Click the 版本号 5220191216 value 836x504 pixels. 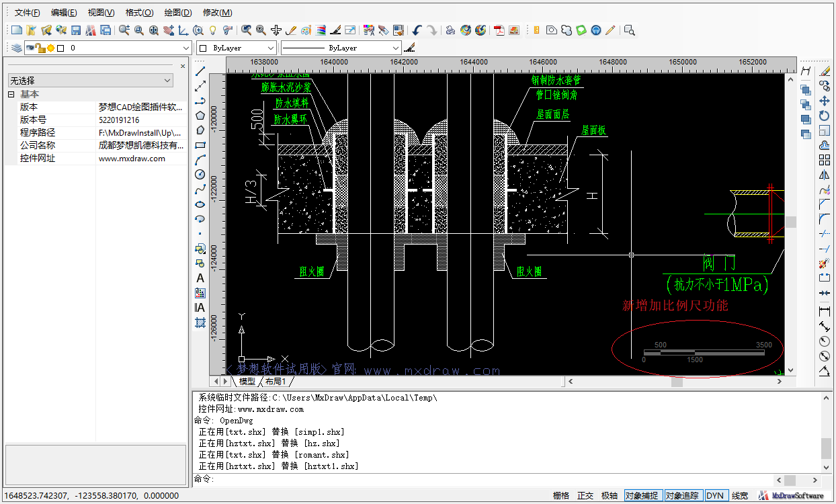tap(119, 120)
